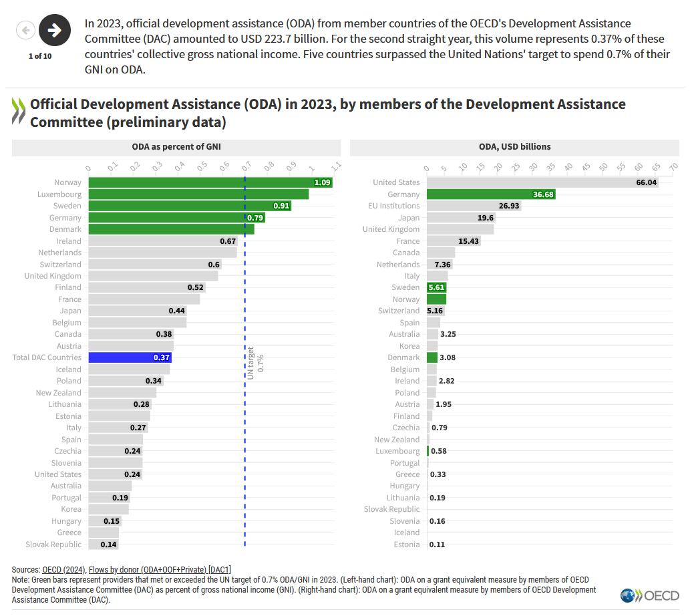
Task: Click Luxembourg's green GNI percent bar
Action: (x=198, y=194)
